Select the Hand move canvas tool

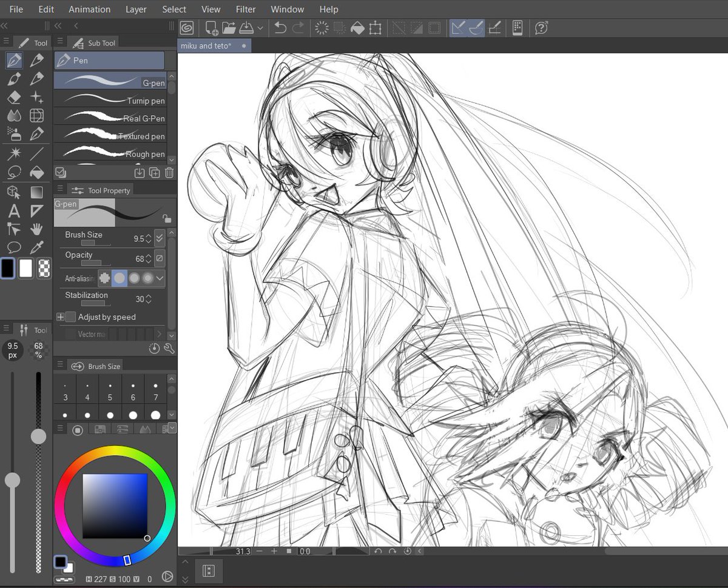coord(37,229)
